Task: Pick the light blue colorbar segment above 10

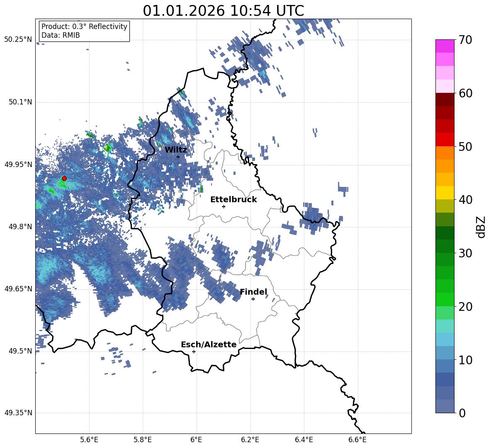Action: [445, 353]
